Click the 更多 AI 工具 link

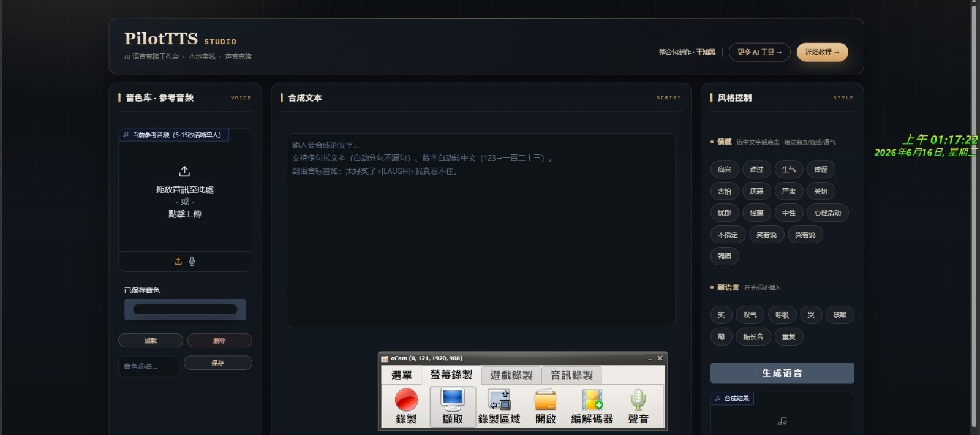point(759,52)
